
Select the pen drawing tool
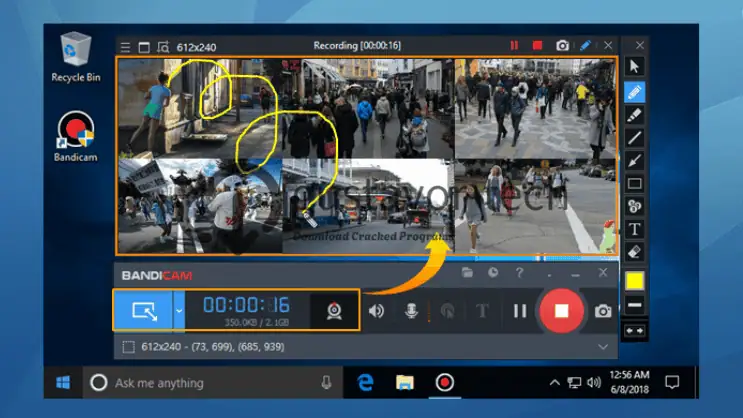pyautogui.click(x=634, y=92)
